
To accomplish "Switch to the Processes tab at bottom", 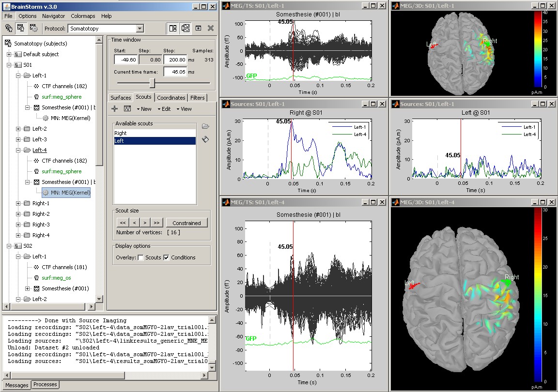I will 45,385.
